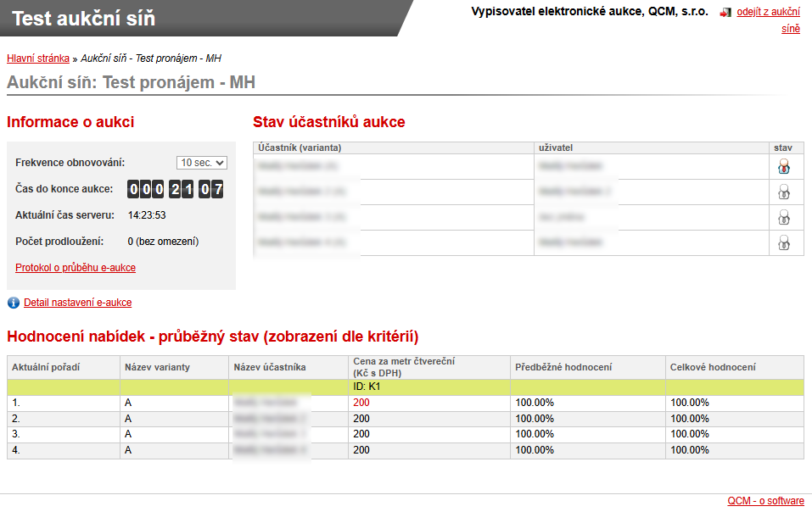Click the red 200 price in row 1
Image resolution: width=812 pixels, height=512 pixels.
[361, 403]
